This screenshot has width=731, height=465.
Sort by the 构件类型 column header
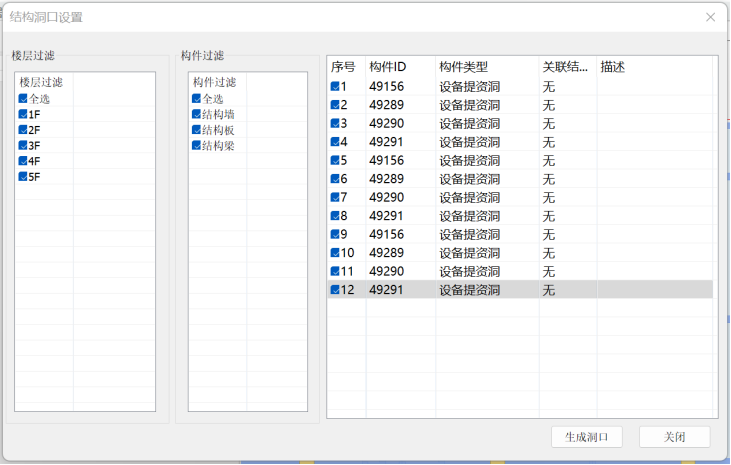point(487,67)
